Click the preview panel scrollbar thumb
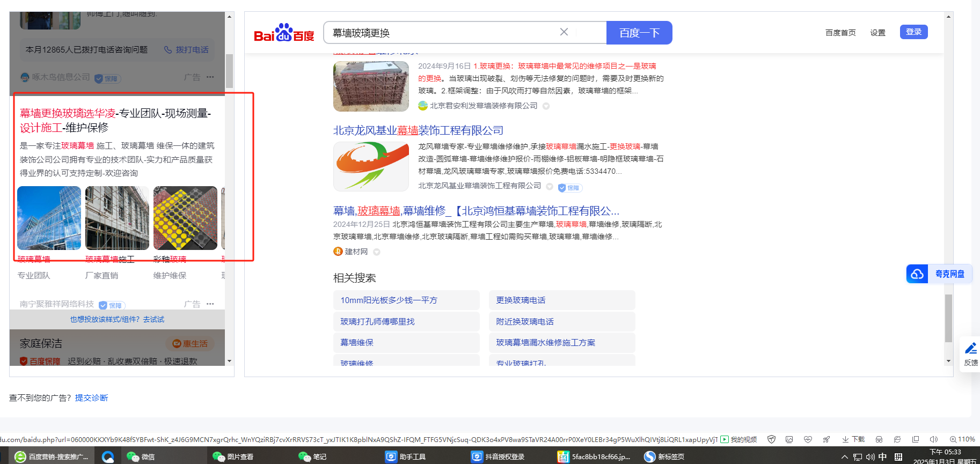Screen dimensions: 980x464 click(x=229, y=71)
